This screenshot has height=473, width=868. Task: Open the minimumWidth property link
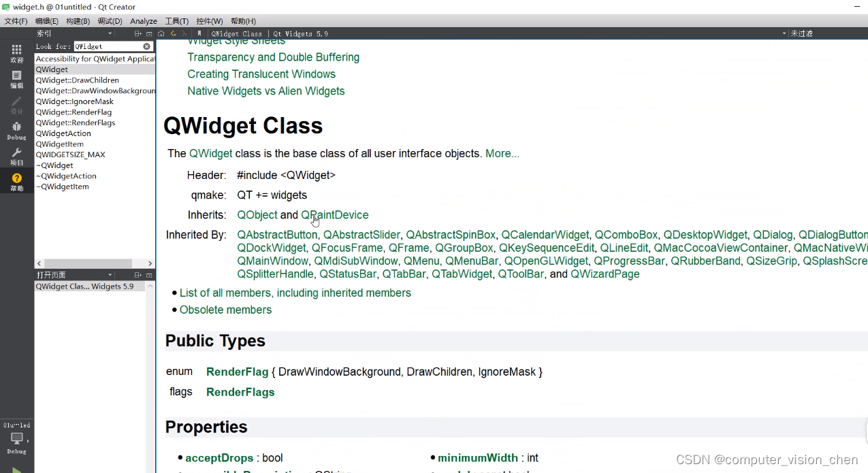pyautogui.click(x=478, y=458)
